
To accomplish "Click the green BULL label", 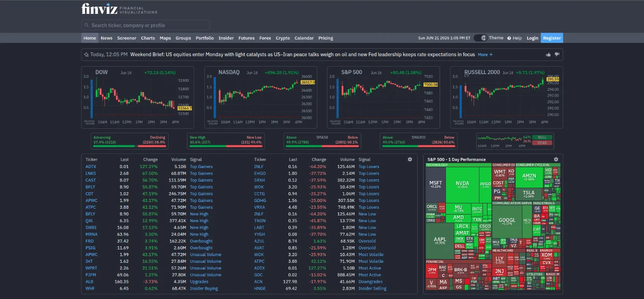I will (542, 137).
